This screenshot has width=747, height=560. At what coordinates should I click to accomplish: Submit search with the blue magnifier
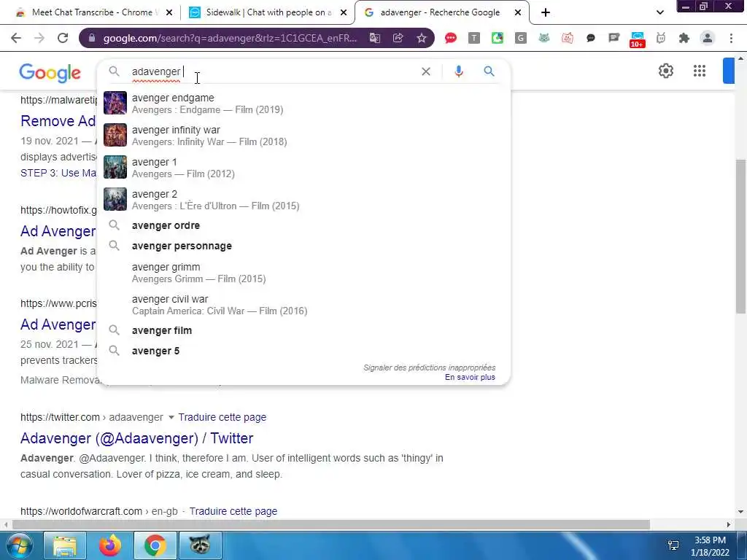click(x=489, y=71)
